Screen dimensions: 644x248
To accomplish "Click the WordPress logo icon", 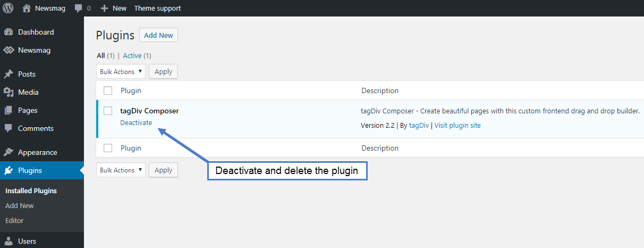I will (x=8, y=8).
